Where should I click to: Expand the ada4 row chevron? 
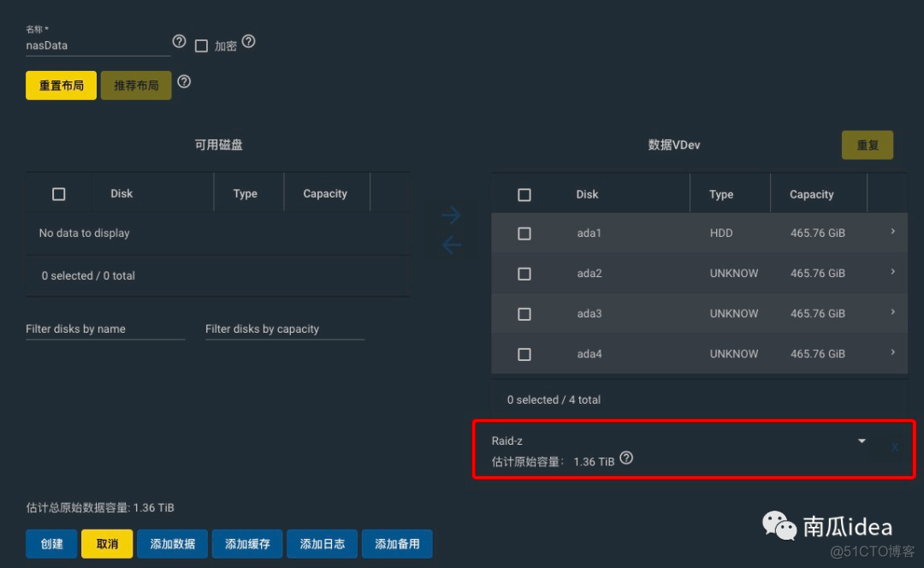click(x=892, y=352)
